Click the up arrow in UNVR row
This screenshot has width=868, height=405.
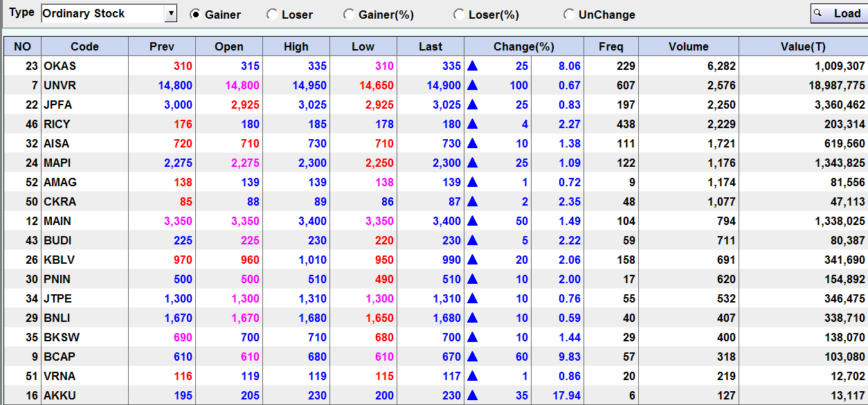pos(473,85)
